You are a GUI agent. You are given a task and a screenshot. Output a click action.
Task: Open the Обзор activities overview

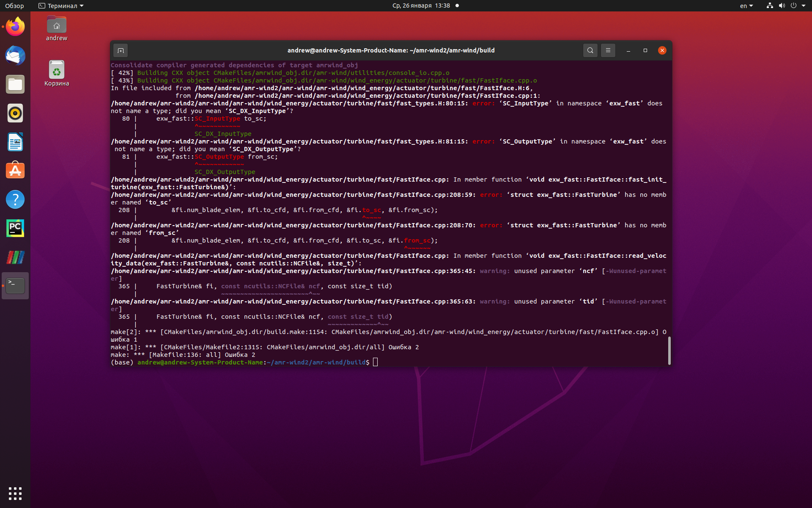(14, 6)
